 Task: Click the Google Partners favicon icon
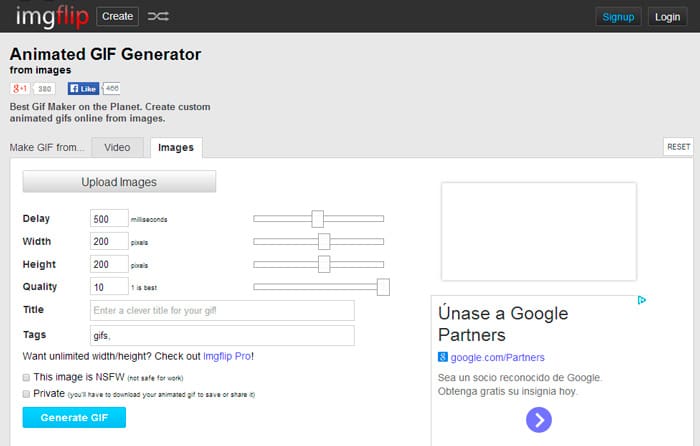pyautogui.click(x=442, y=357)
